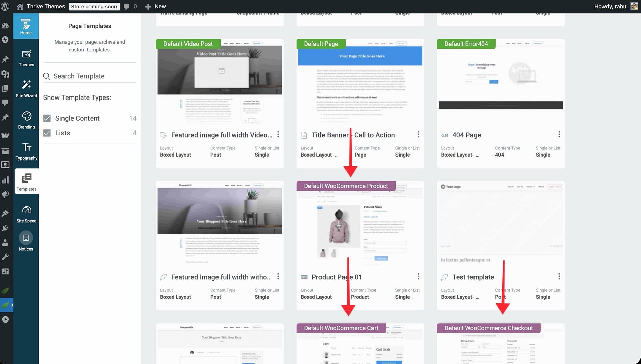Open the New content menu
The image size is (641, 364).
pos(155,6)
